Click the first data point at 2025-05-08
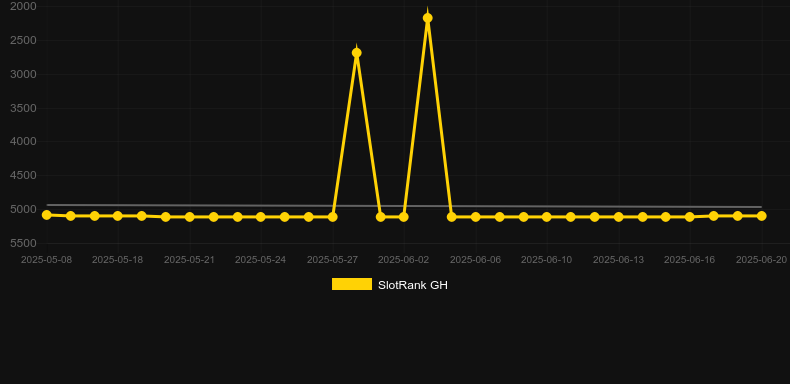This screenshot has width=790, height=384. click(x=47, y=215)
